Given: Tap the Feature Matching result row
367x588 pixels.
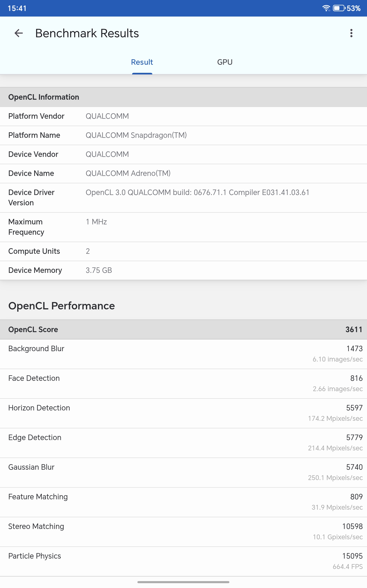Looking at the screenshot, I should coord(183,502).
